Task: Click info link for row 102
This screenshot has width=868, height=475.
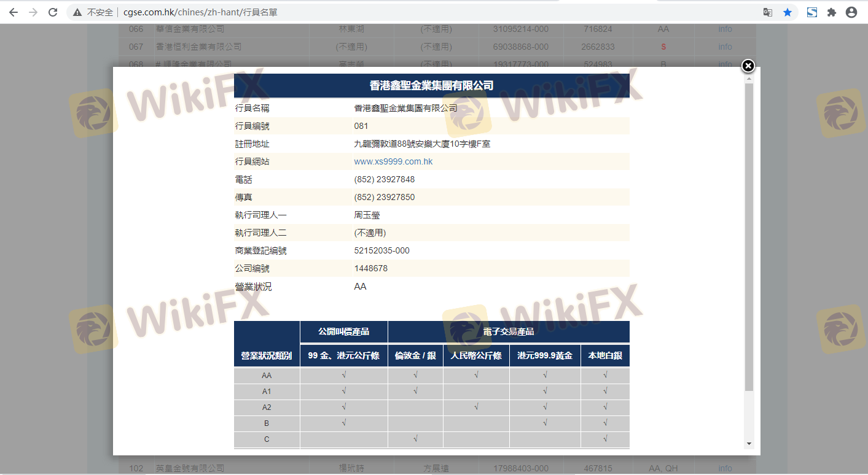Action: (x=725, y=468)
